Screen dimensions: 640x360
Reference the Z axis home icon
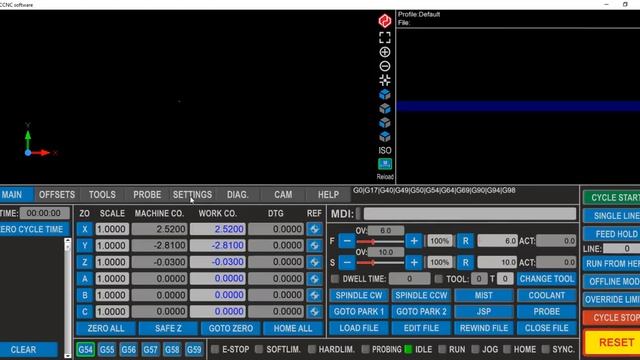coord(314,262)
